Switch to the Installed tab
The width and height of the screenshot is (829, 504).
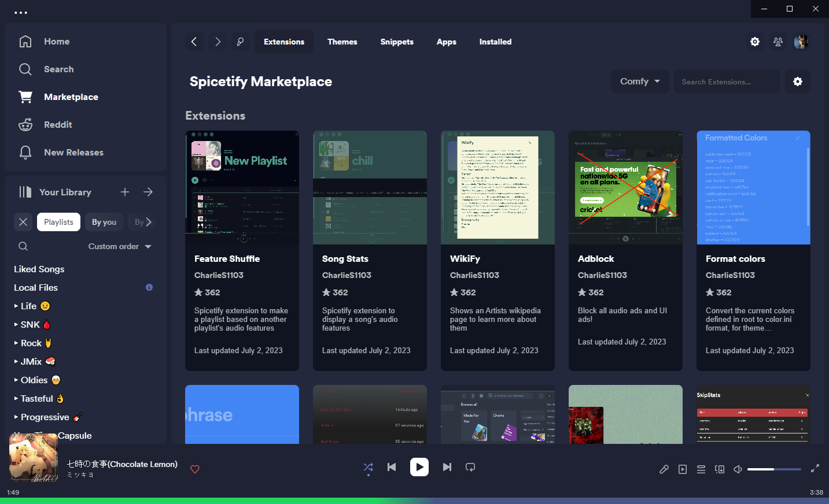click(495, 42)
